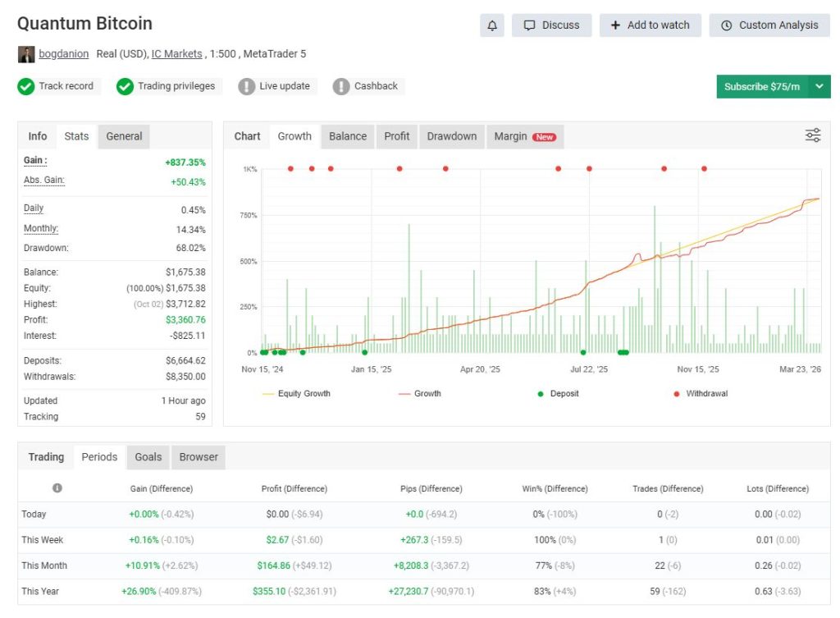Select a red withdrawal marker above the chart

click(290, 168)
